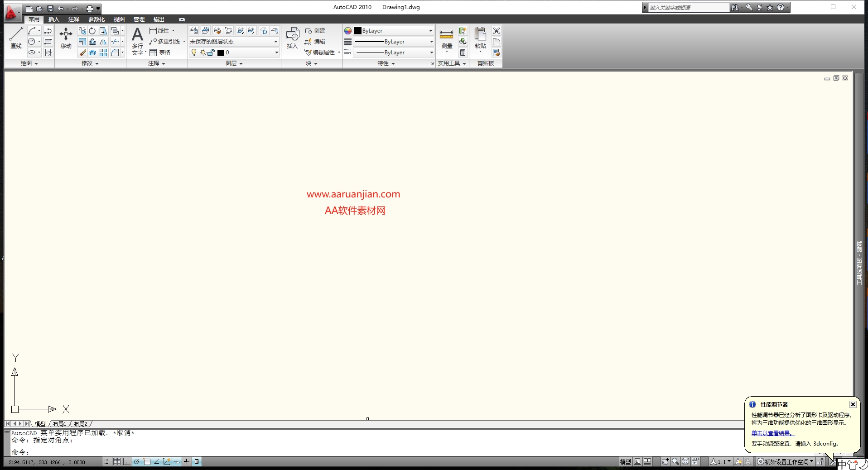
Task: Switch to the 布局1 layout tab
Action: point(59,424)
